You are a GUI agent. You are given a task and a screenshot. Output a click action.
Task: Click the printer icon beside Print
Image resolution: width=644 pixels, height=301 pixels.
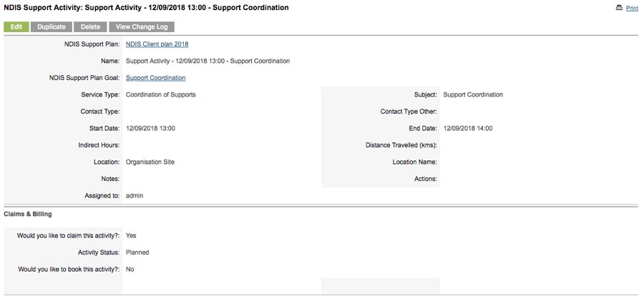[x=619, y=8]
